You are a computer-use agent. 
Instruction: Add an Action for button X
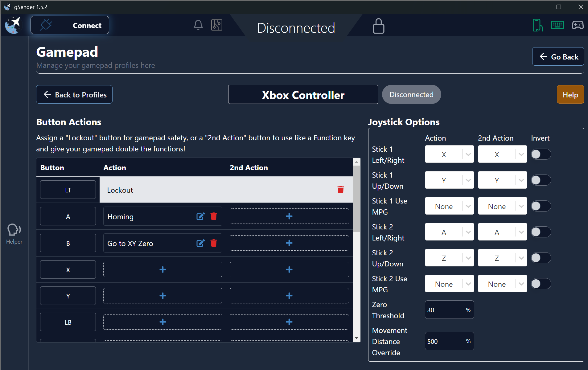163,269
